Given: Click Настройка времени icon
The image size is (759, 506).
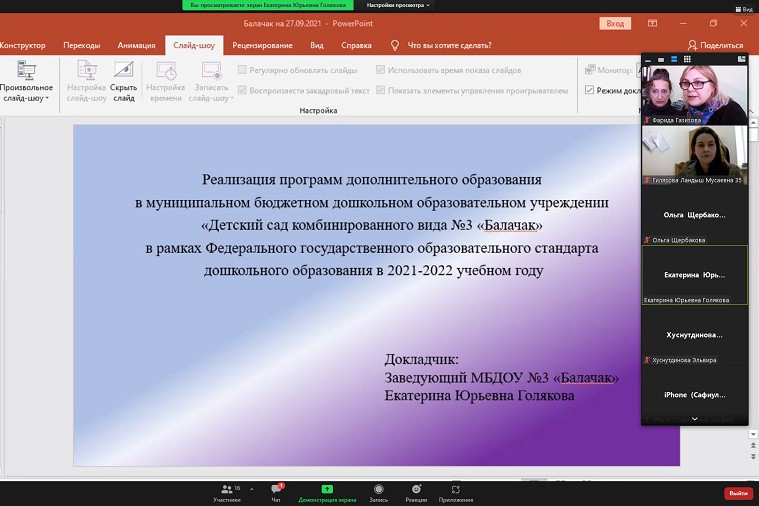Looking at the screenshot, I should point(166,70).
